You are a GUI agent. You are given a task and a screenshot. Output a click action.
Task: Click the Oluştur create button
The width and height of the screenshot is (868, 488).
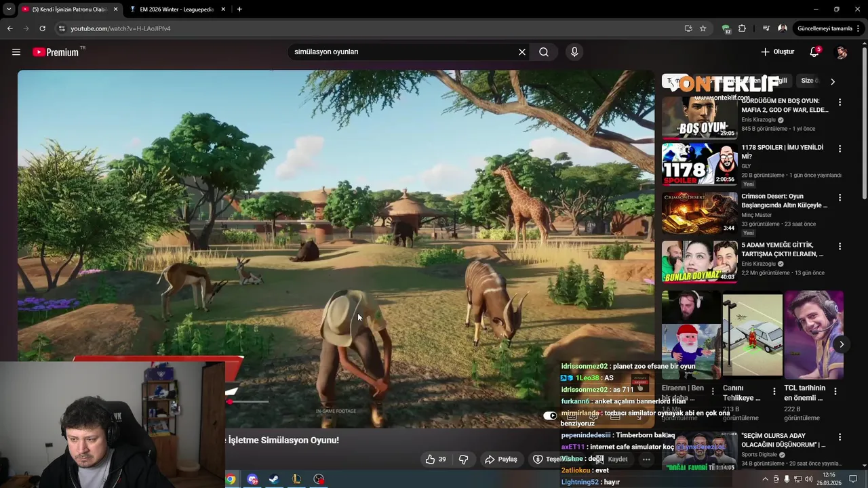tap(777, 52)
